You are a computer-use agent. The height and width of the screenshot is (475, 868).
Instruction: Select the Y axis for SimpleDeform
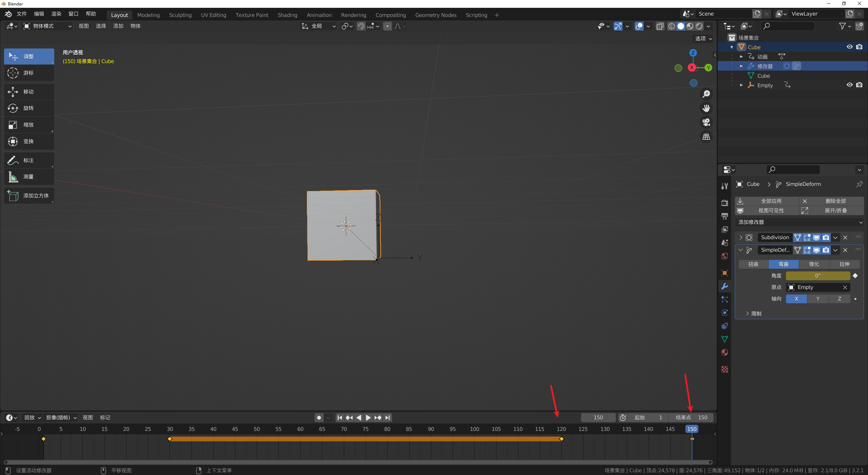(x=818, y=299)
